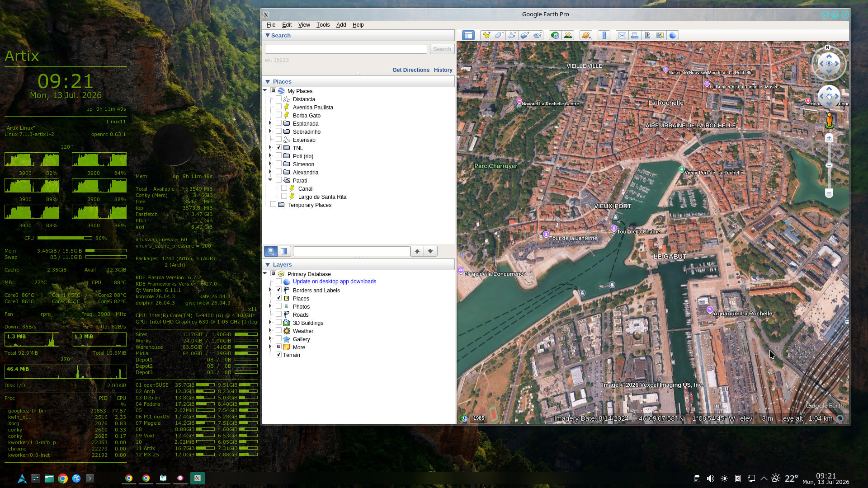Add a path with the toolbar tool
The width and height of the screenshot is (868, 488).
click(x=512, y=35)
